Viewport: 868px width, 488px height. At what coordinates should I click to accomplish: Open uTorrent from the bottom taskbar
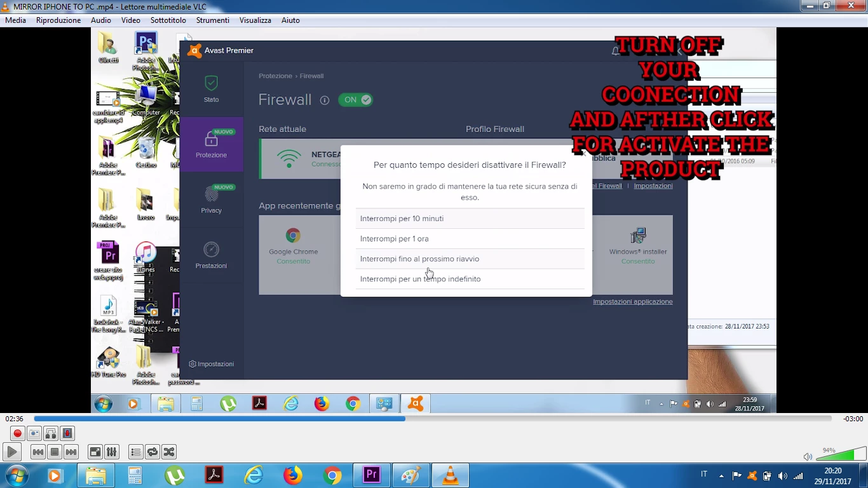175,475
